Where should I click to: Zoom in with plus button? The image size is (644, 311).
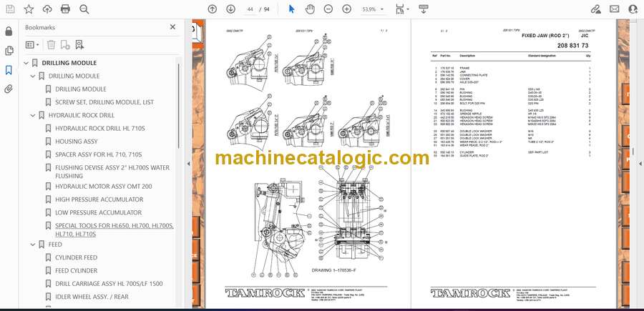coord(347,9)
